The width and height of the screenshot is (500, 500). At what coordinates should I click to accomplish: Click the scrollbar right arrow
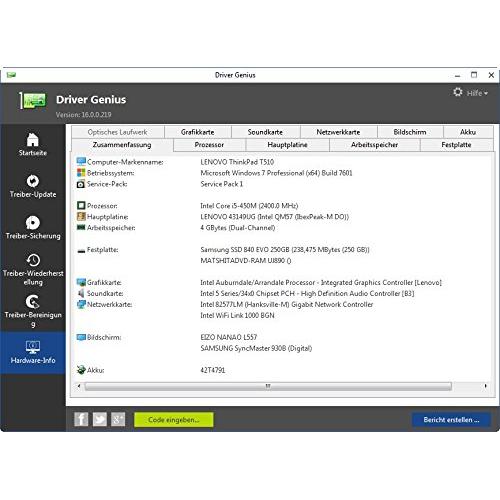pos(485,386)
